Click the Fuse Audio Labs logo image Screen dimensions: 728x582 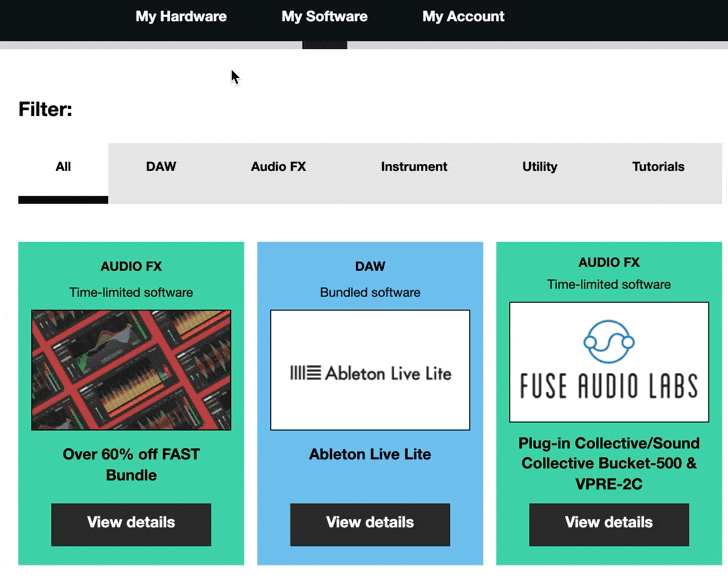click(x=609, y=362)
